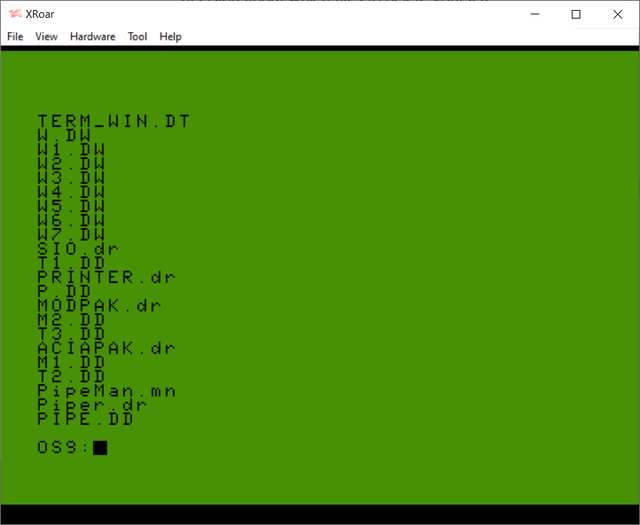Screen dimensions: 640x525
Task: Click the W4.DW entry
Action: (71, 192)
